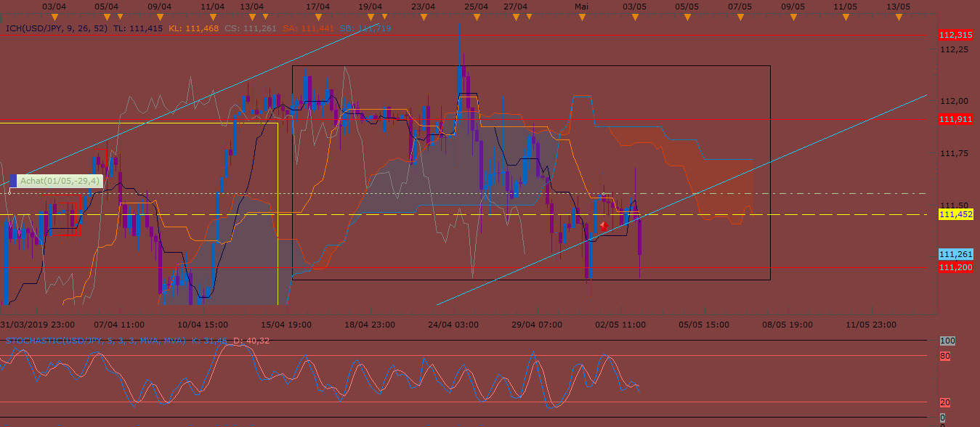Click the SB: 111,719 value
The width and height of the screenshot is (980, 427).
365,28
